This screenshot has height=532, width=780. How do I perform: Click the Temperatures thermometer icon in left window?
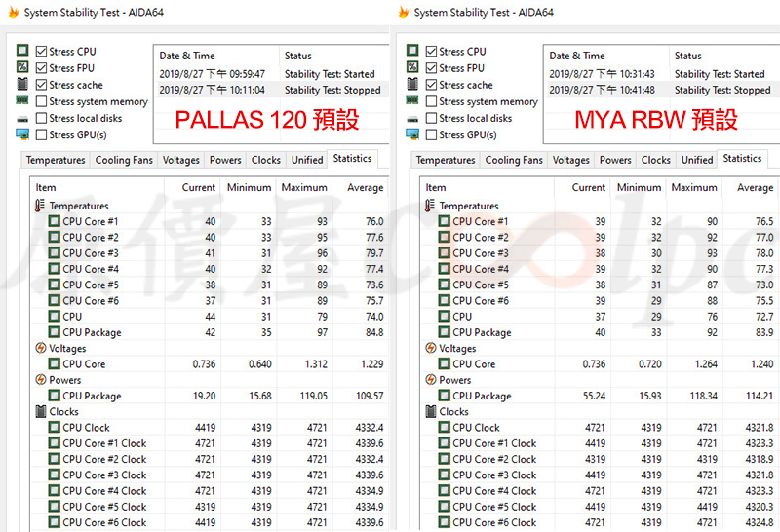(x=40, y=206)
